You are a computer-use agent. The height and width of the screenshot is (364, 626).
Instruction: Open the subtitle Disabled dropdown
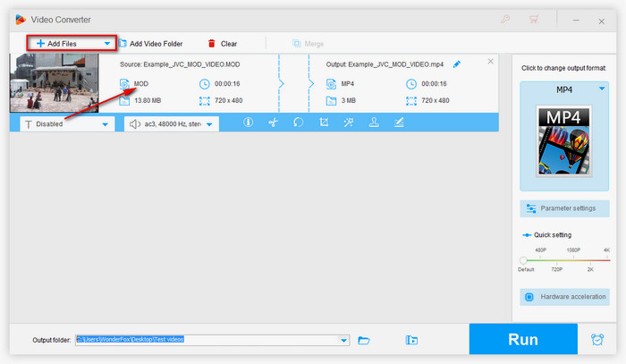[x=67, y=124]
